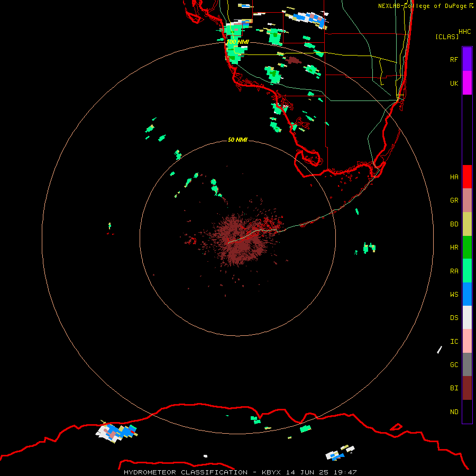Click the UK legend label

point(454,83)
